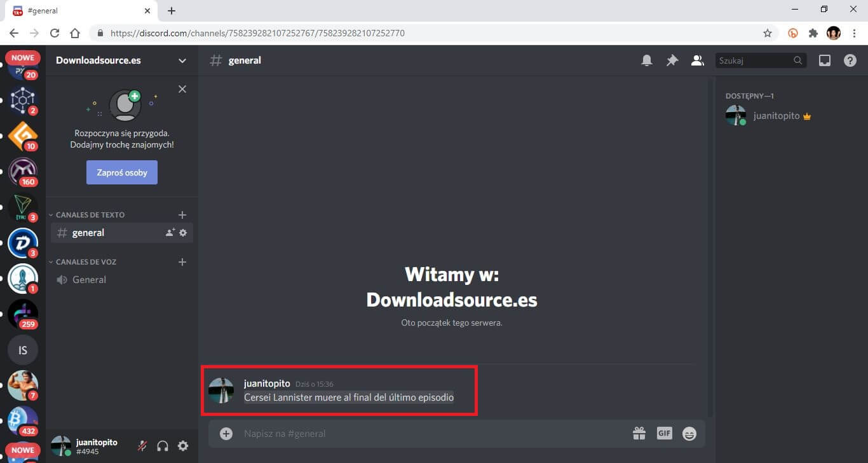The image size is (868, 463).
Task: Select the #general browser tab
Action: pos(83,11)
